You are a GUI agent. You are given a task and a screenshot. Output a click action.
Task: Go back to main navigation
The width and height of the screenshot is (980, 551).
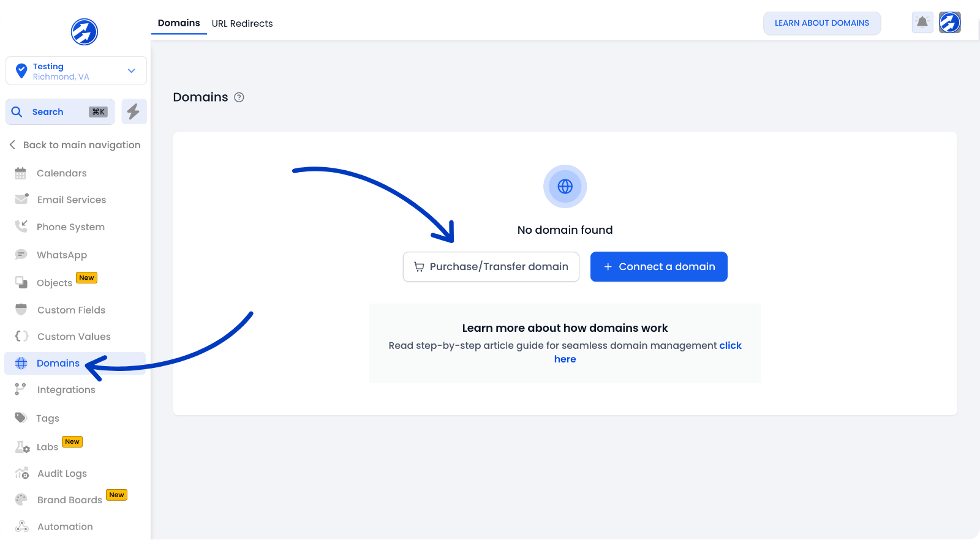pyautogui.click(x=75, y=145)
